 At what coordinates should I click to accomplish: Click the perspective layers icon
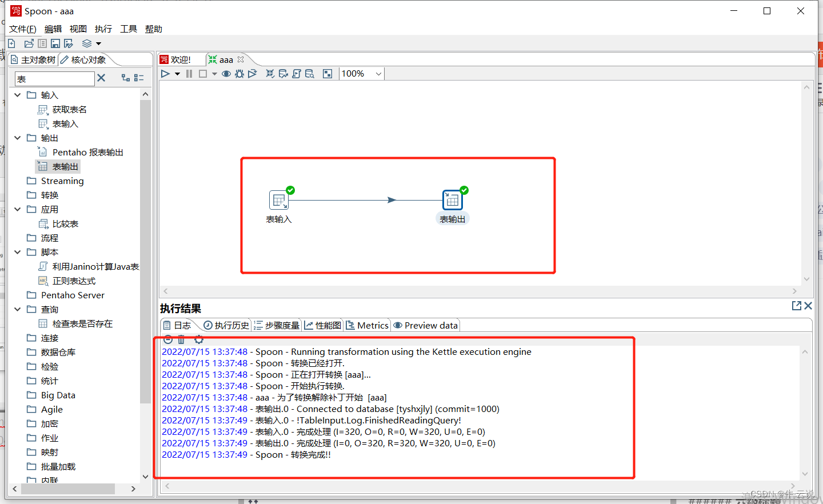pos(87,43)
